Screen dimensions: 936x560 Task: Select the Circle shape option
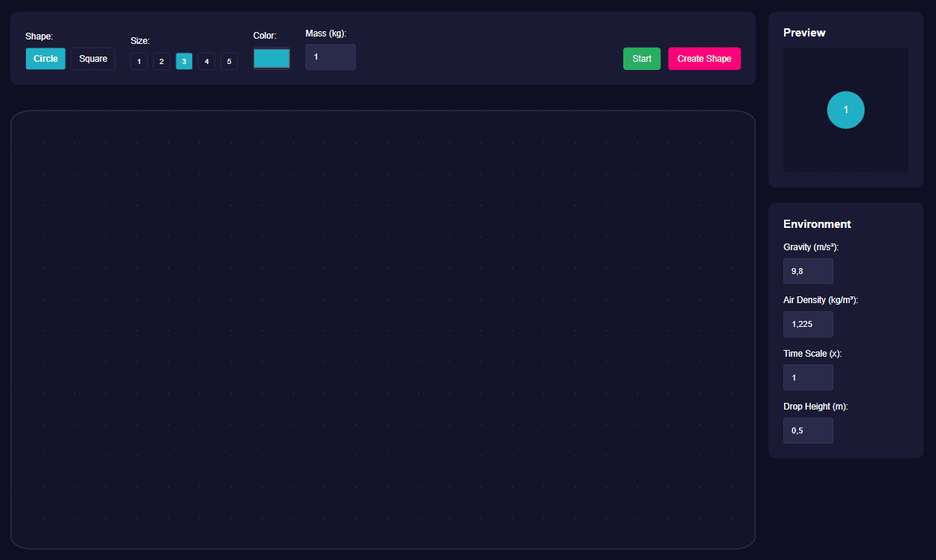pyautogui.click(x=45, y=58)
